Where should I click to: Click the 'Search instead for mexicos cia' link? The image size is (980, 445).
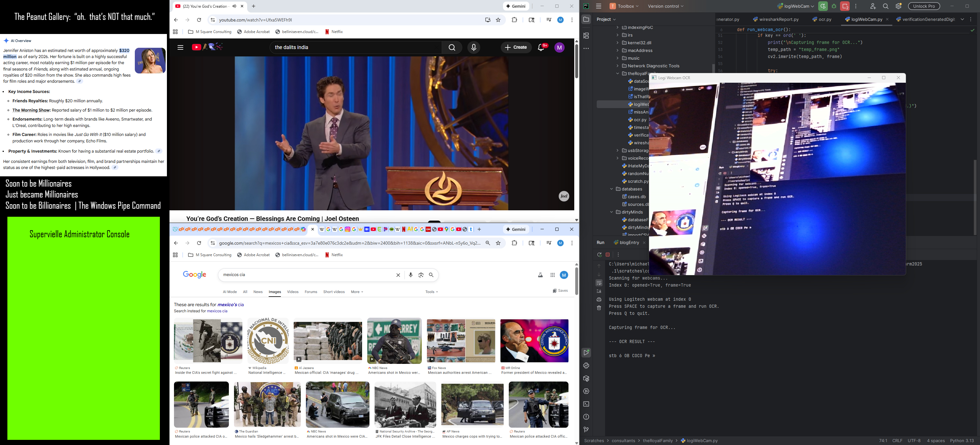(x=217, y=311)
